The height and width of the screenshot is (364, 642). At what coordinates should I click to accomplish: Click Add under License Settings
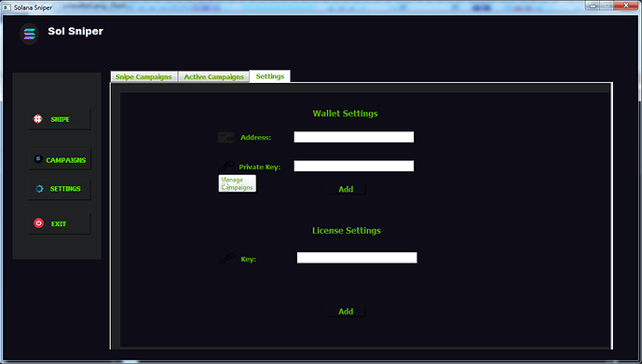pos(346,312)
